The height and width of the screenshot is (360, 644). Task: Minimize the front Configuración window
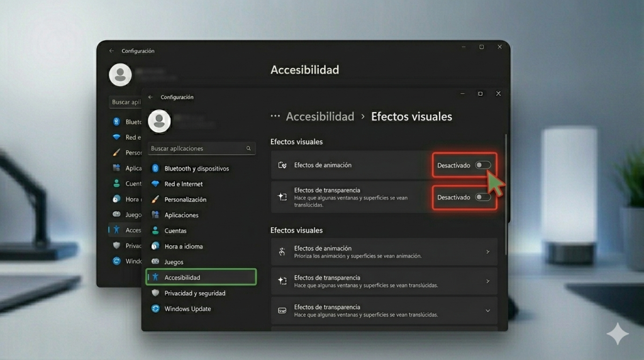coord(462,94)
